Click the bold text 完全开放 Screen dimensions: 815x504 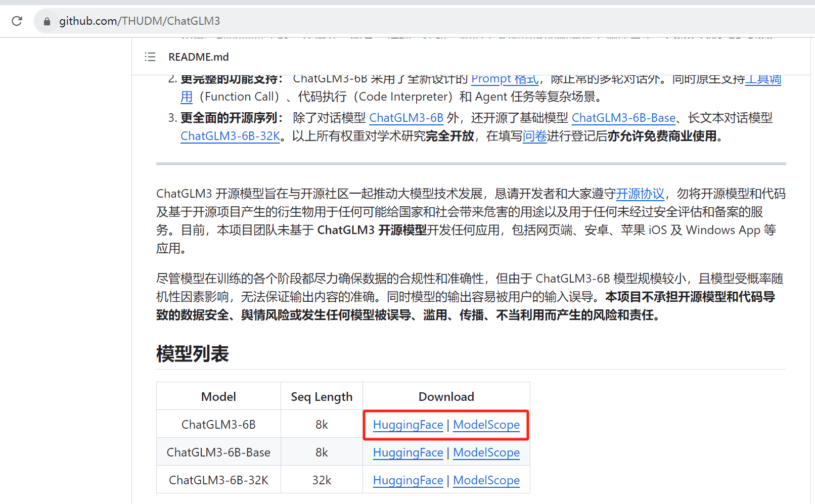450,136
